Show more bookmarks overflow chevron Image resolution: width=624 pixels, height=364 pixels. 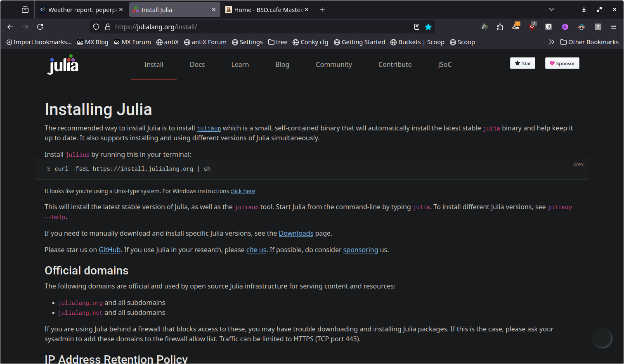point(551,42)
